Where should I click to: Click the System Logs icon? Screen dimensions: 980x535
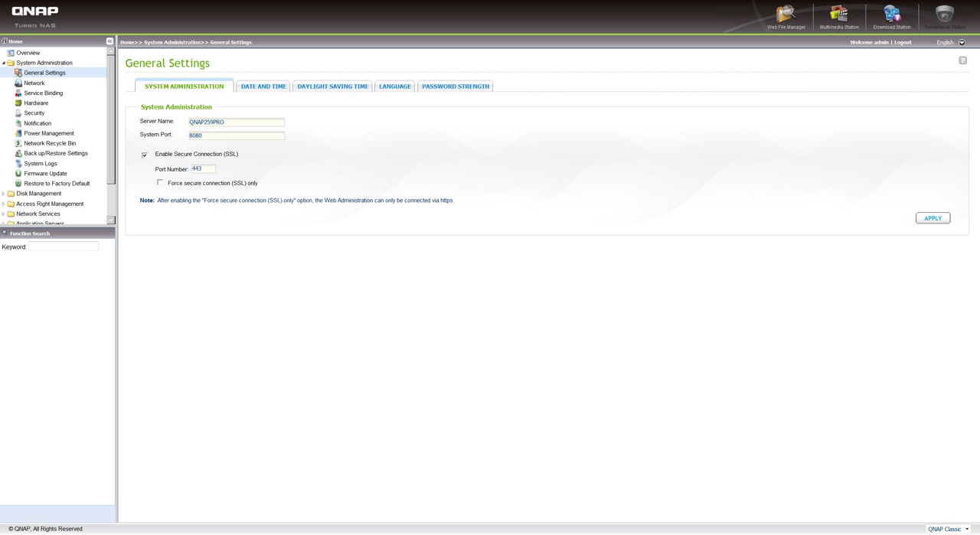tap(18, 163)
